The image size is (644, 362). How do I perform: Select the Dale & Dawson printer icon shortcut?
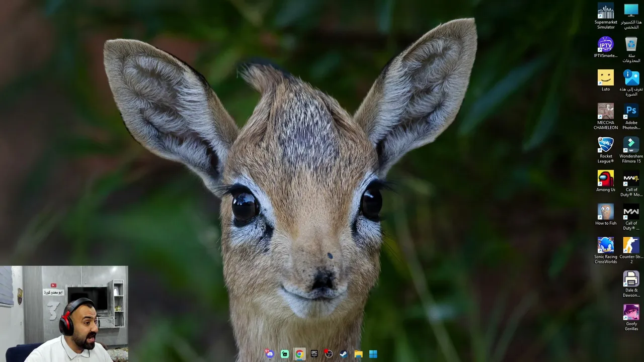click(631, 284)
